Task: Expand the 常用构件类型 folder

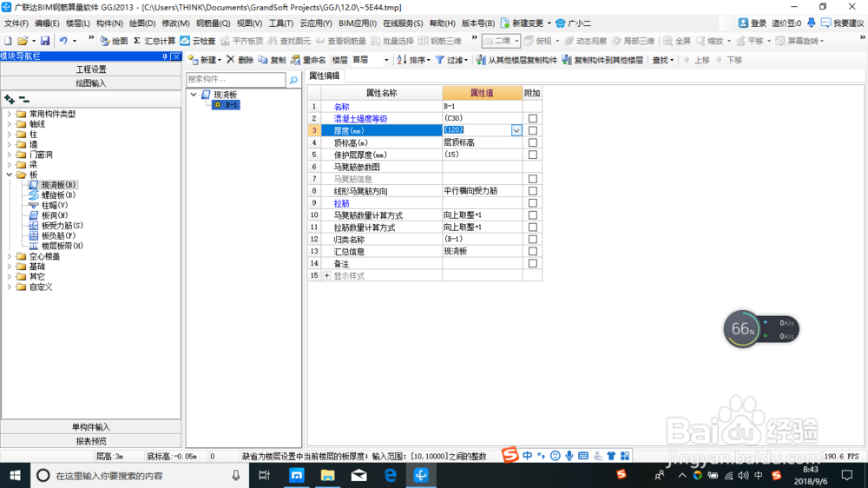Action: pos(9,114)
